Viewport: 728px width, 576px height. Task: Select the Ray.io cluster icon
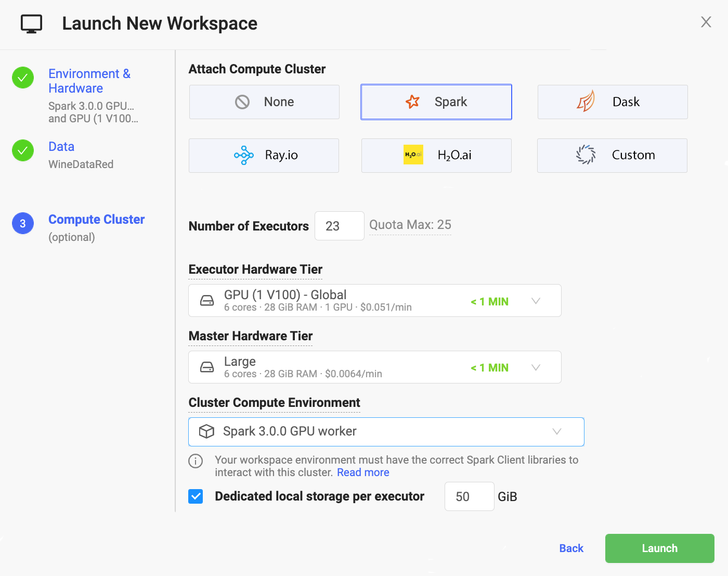click(243, 155)
